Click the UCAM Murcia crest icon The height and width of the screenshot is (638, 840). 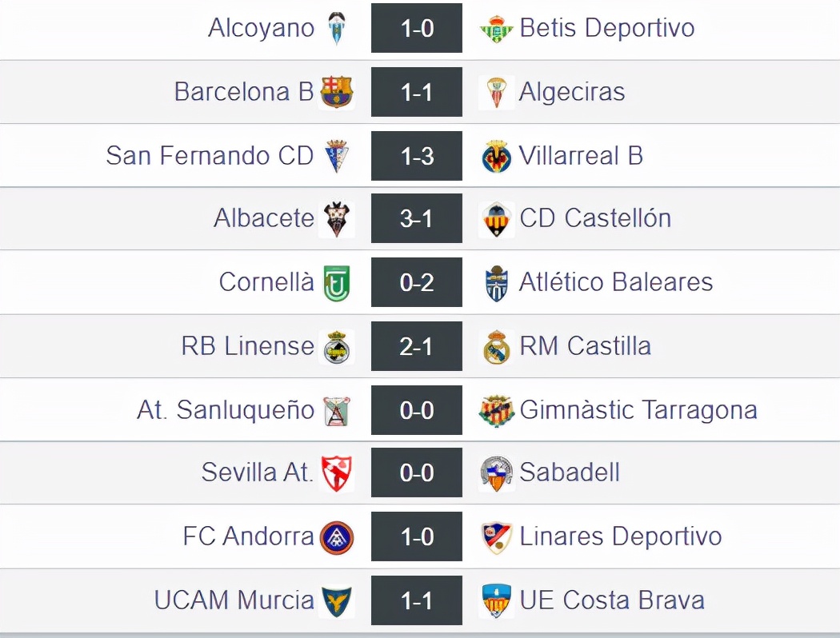337,600
